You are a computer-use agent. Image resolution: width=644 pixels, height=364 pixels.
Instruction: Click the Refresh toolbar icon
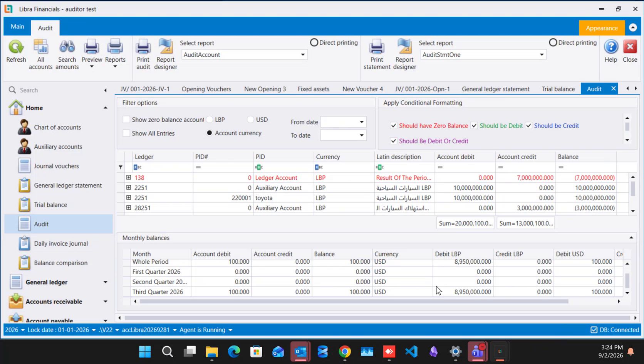[x=16, y=47]
